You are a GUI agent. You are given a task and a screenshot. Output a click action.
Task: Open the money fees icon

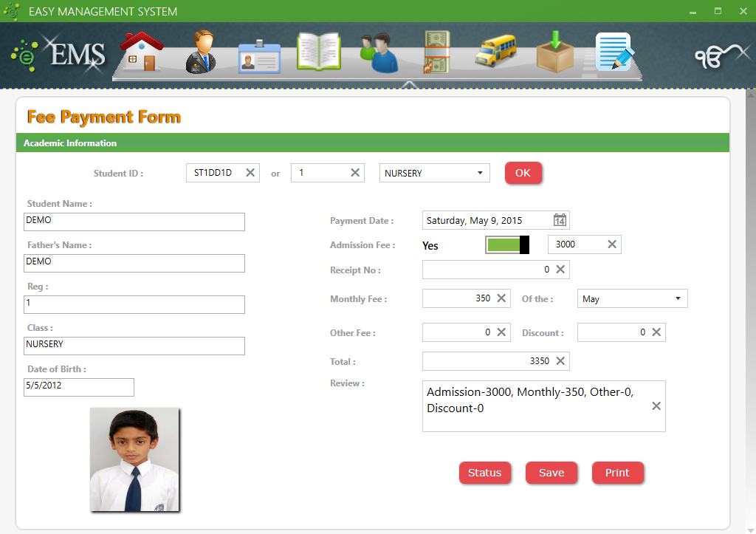437,53
